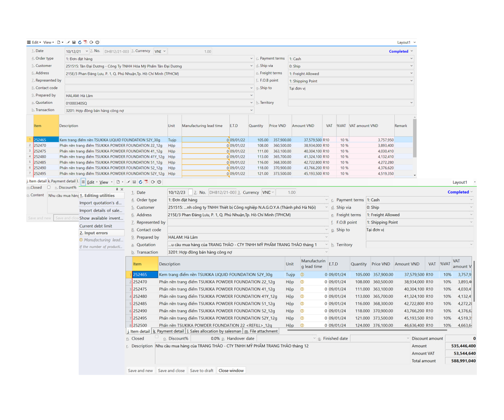This screenshot has height=420, width=504.
Task: Open the View menu in top toolbar
Action: coord(48,42)
